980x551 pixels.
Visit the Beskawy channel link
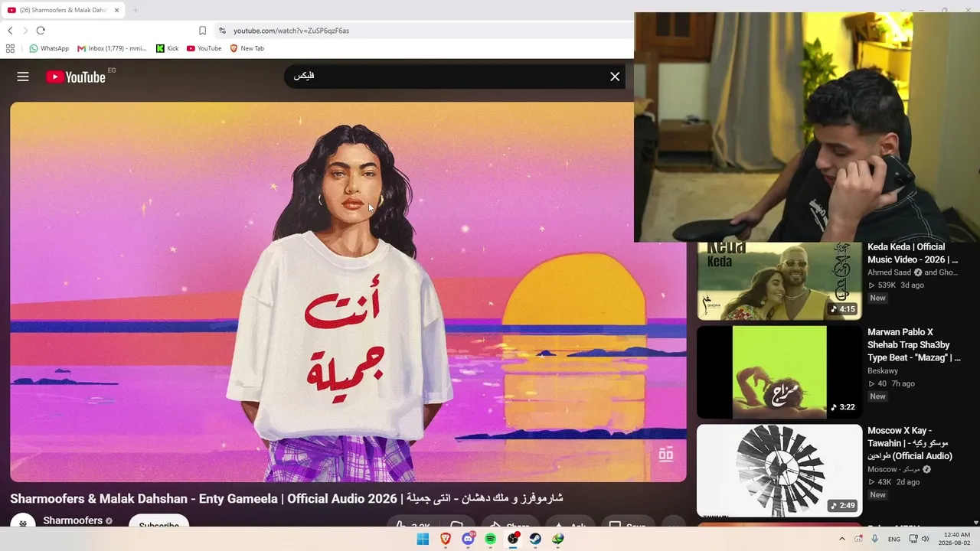(884, 370)
